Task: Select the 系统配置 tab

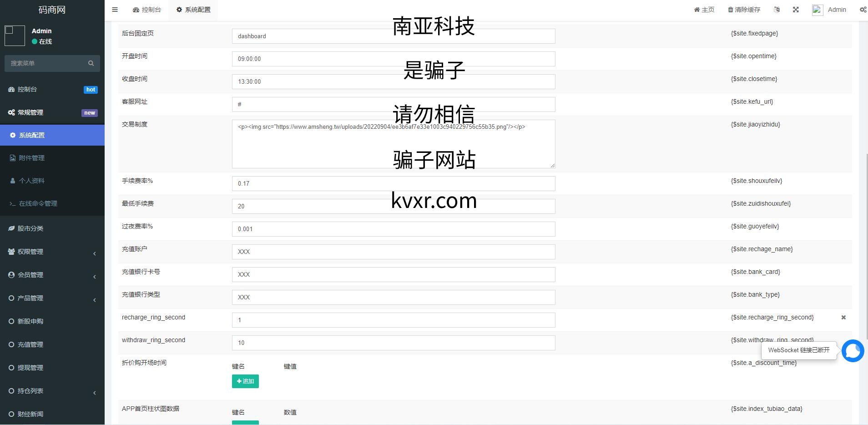Action: click(x=193, y=10)
